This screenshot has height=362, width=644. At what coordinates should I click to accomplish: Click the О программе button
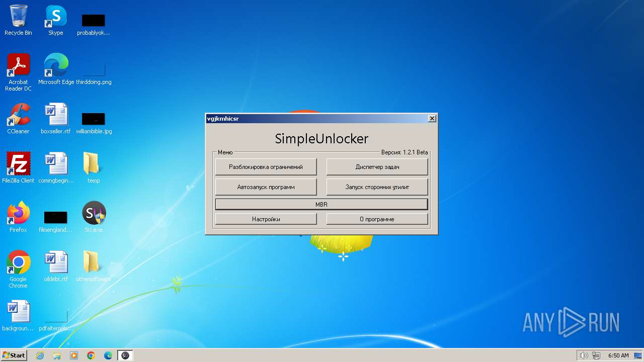point(377,219)
